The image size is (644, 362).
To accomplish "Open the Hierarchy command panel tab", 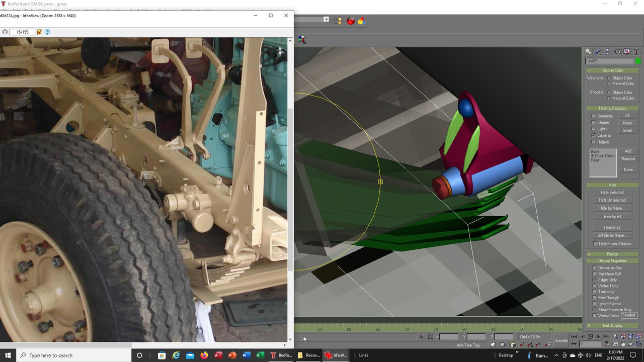I will point(607,52).
